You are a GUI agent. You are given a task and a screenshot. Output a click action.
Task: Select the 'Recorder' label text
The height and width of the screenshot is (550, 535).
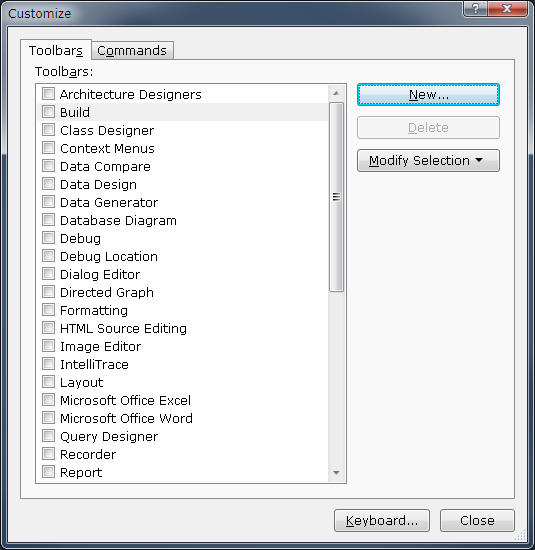pyautogui.click(x=88, y=455)
